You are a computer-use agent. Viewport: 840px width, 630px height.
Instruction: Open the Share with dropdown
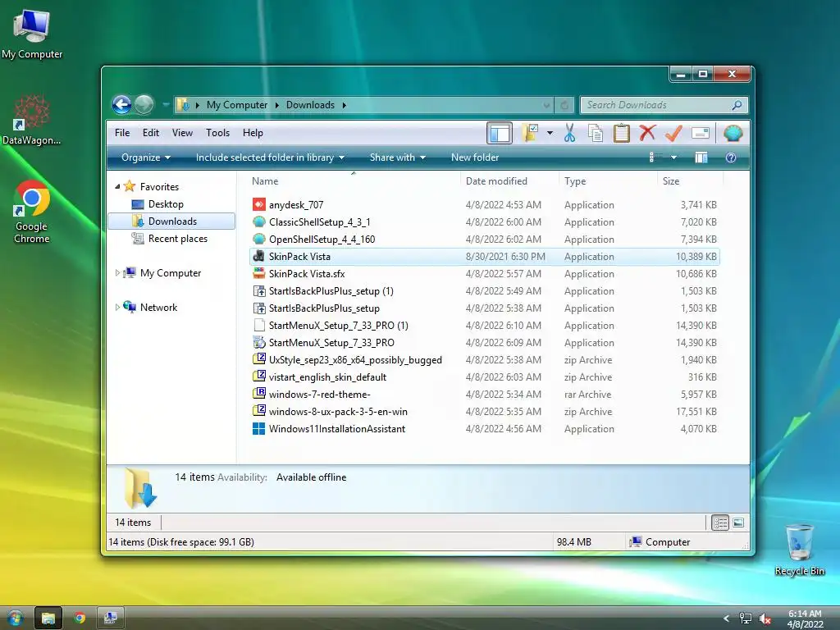tap(398, 157)
